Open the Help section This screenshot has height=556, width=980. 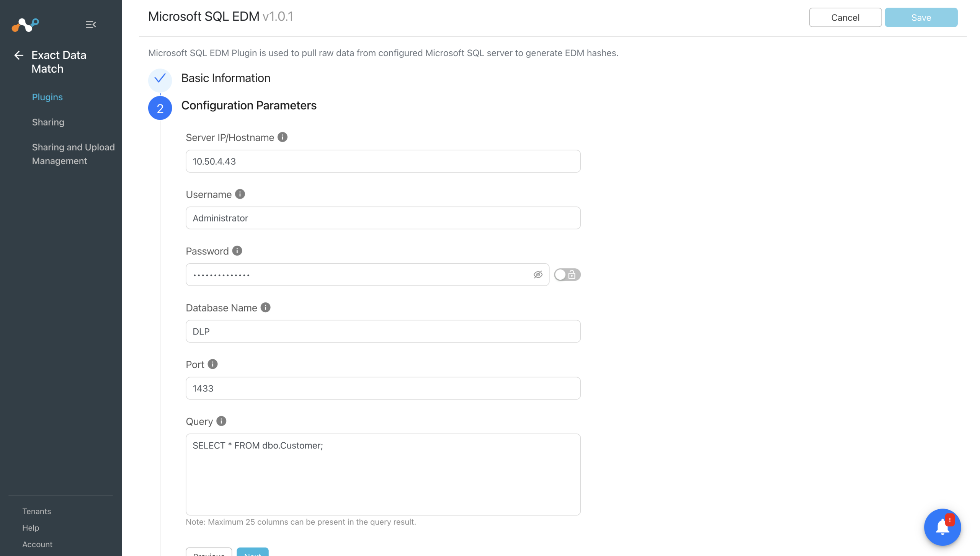pos(31,528)
